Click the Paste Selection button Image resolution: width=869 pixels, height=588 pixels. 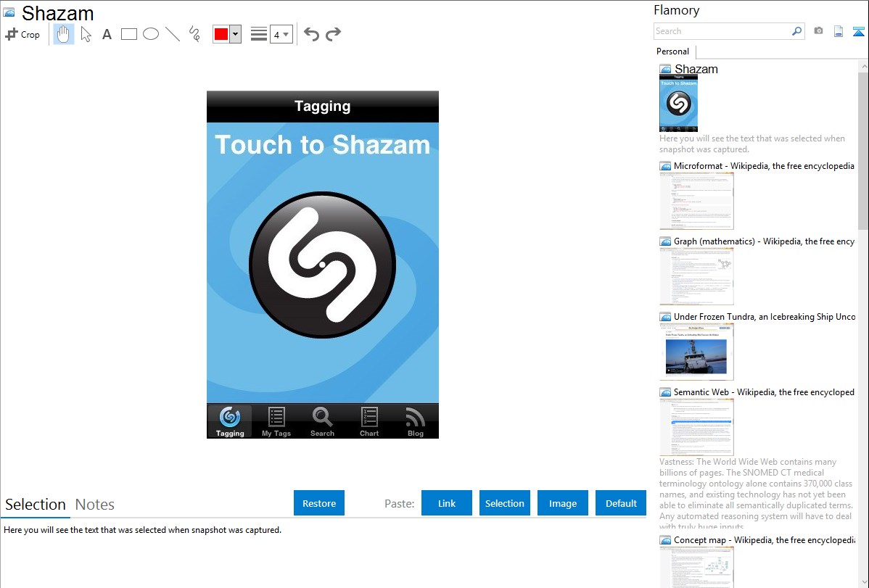(x=504, y=503)
